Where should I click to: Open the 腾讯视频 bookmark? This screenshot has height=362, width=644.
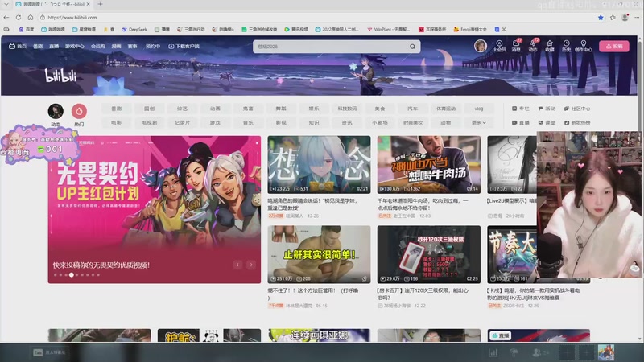[x=296, y=30]
